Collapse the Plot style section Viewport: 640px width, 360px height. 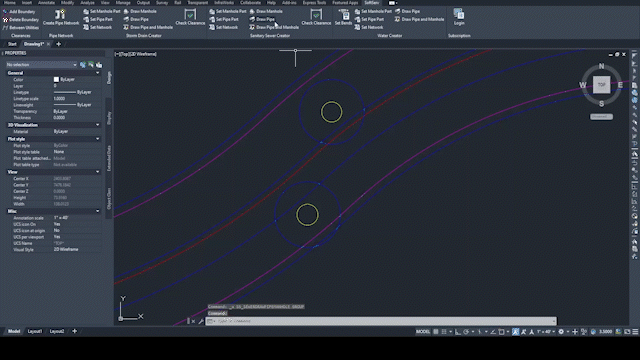pyautogui.click(x=98, y=139)
